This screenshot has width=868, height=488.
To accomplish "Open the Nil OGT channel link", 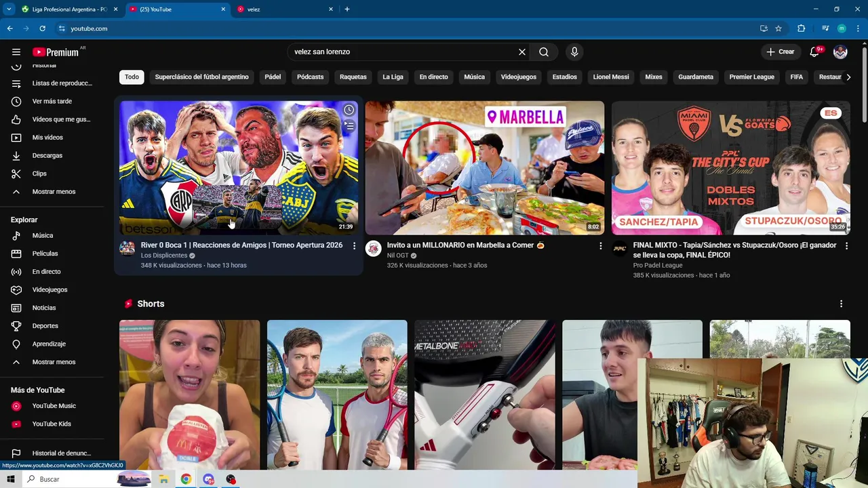I will pos(397,256).
